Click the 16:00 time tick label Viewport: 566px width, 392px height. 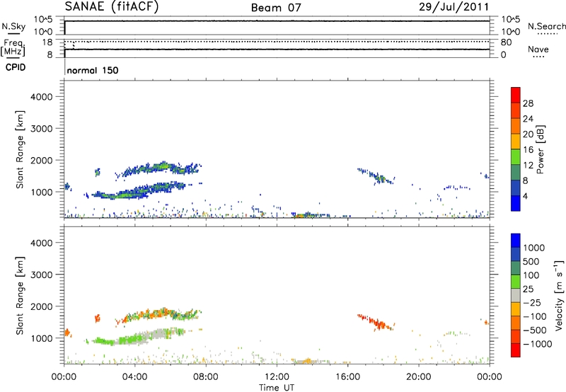click(347, 377)
